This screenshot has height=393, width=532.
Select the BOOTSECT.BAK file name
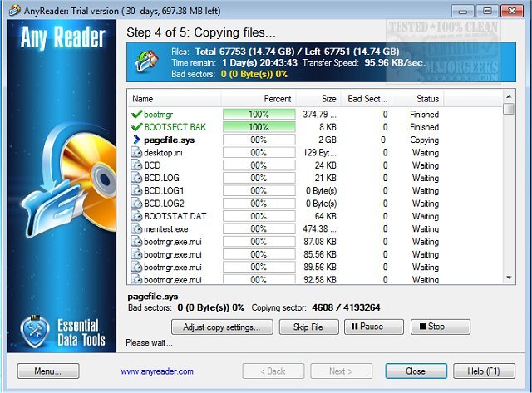tap(175, 127)
